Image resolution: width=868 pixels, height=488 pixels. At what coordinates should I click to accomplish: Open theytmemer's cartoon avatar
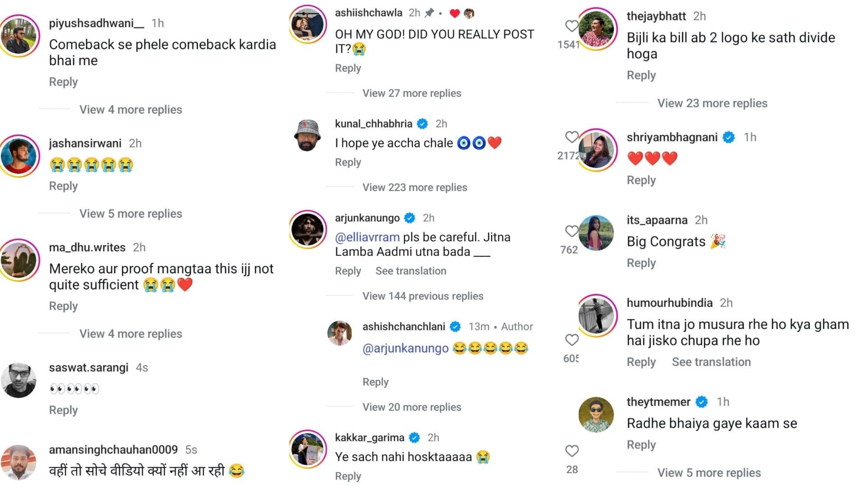[596, 415]
